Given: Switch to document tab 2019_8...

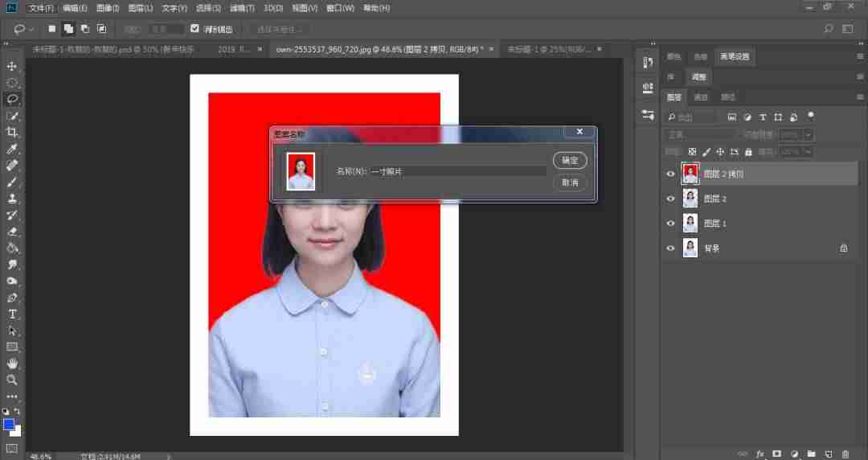Looking at the screenshot, I should click(x=234, y=49).
